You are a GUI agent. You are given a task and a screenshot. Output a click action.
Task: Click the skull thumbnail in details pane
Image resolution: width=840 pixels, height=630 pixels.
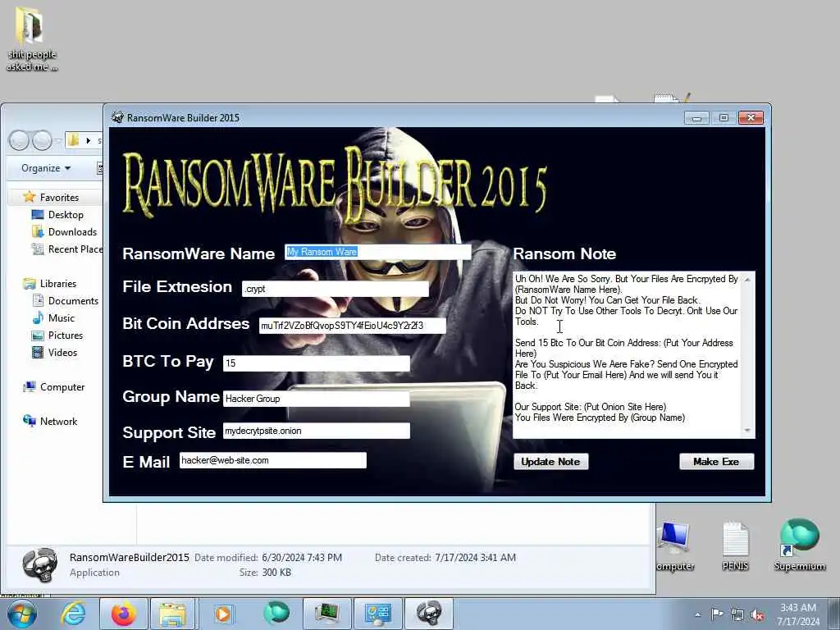tap(39, 565)
